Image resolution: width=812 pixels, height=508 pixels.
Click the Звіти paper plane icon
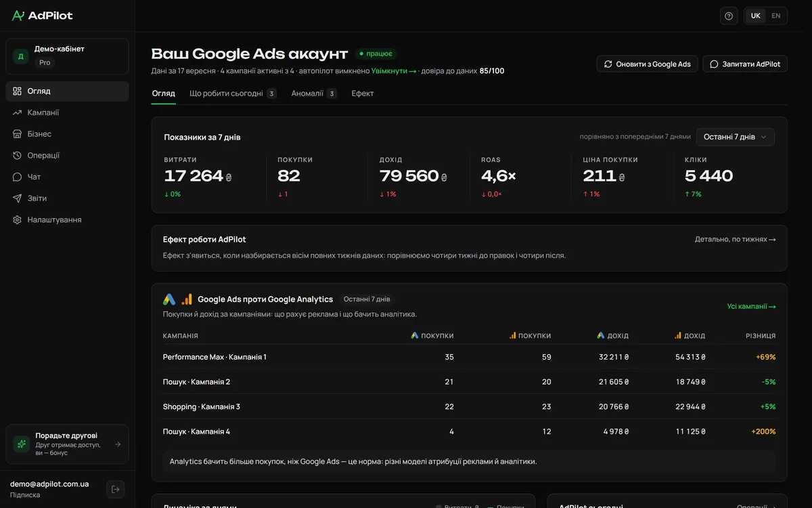(18, 198)
